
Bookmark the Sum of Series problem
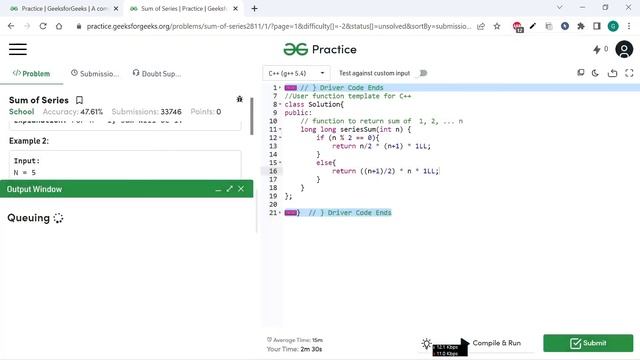(79, 100)
